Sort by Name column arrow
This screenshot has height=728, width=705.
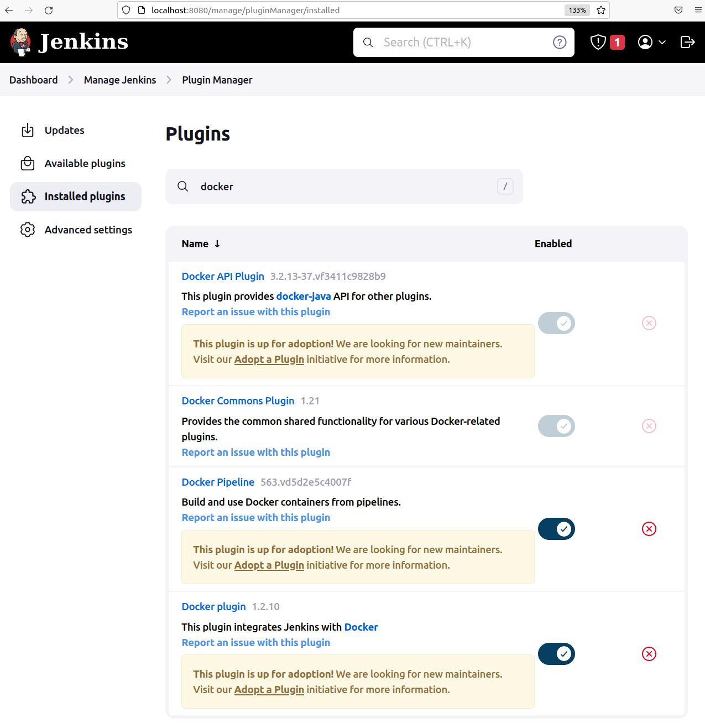coord(217,244)
